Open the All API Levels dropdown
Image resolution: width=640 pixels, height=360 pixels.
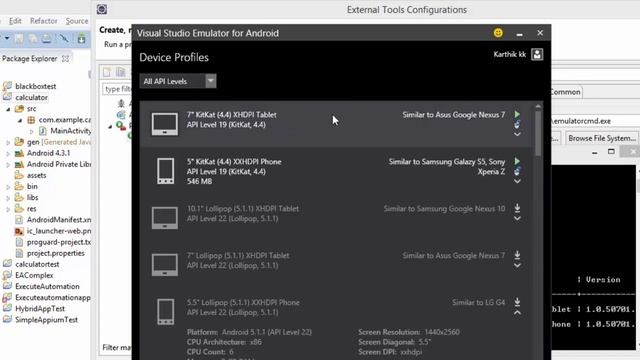pos(178,81)
